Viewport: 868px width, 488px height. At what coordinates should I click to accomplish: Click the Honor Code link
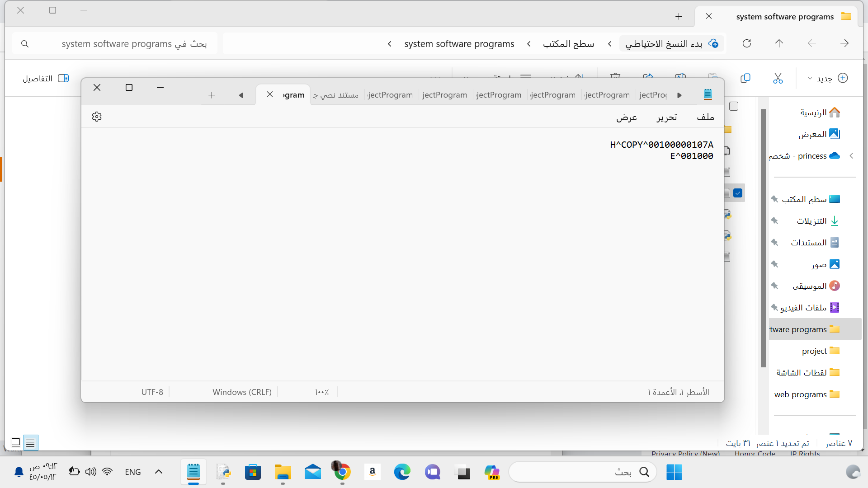point(755,453)
